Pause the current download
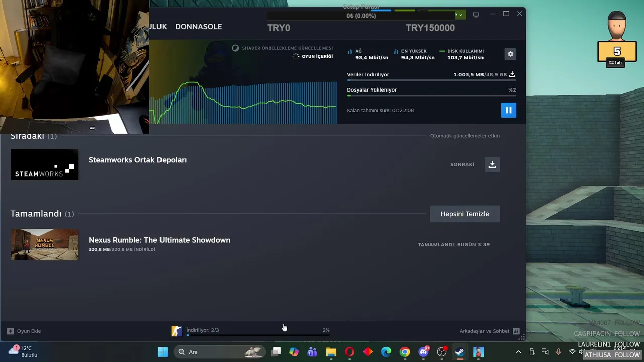Viewport: 644px width, 362px height. point(508,110)
